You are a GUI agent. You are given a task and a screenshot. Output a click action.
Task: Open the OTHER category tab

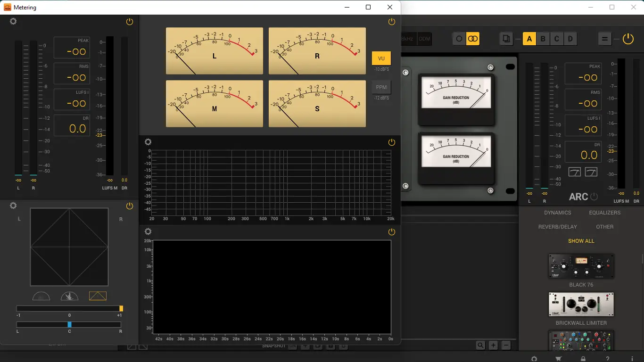tap(604, 227)
